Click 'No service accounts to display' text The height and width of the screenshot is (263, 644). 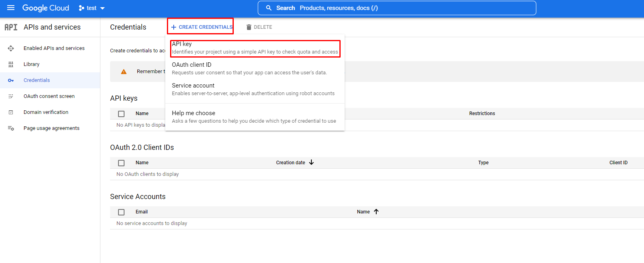tap(152, 223)
